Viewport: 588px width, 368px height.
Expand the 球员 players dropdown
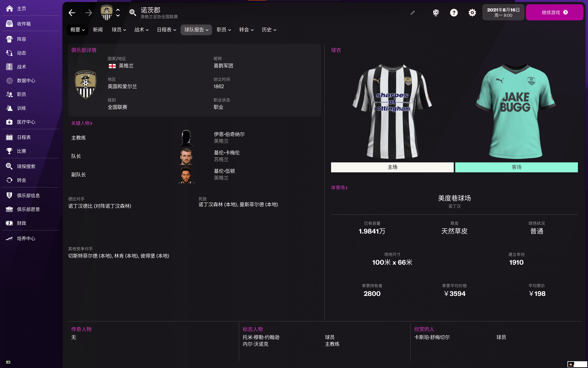119,30
